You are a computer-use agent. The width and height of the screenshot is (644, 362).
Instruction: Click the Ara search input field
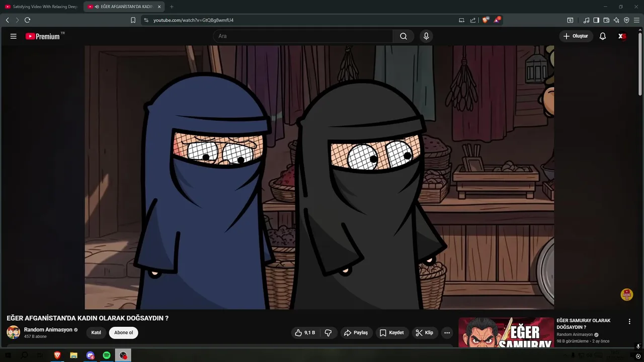tap(303, 36)
